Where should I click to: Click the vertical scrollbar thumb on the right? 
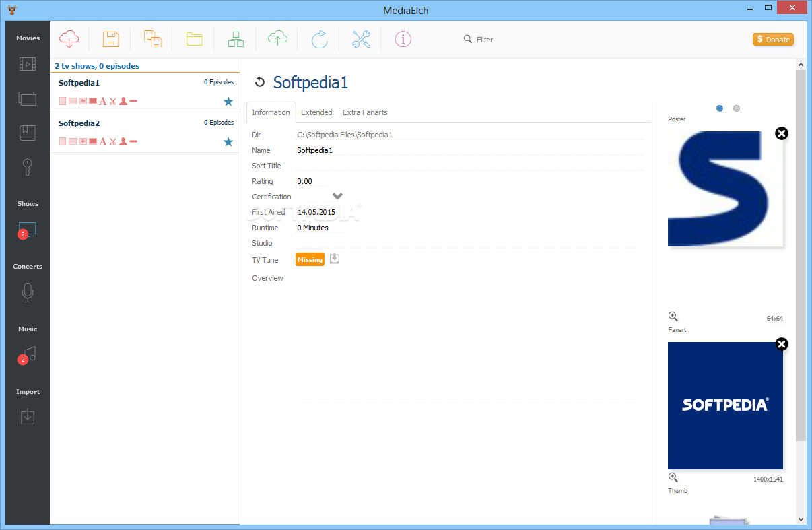click(801, 255)
